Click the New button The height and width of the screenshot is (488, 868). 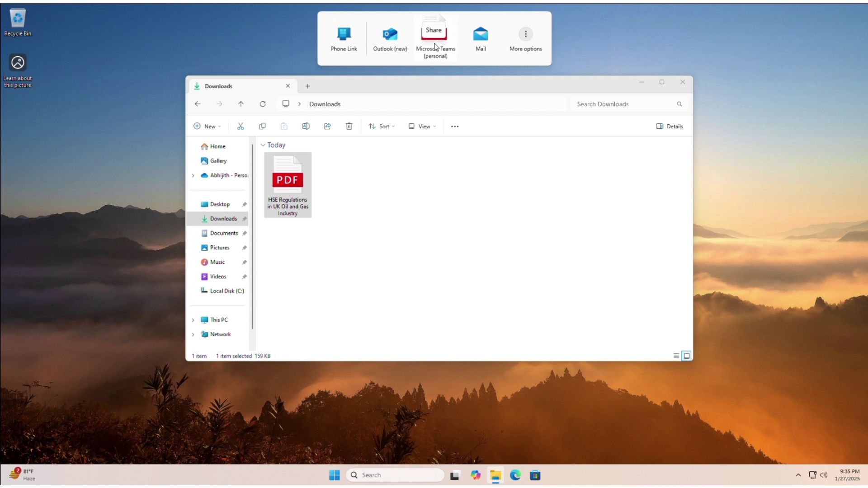(x=207, y=126)
